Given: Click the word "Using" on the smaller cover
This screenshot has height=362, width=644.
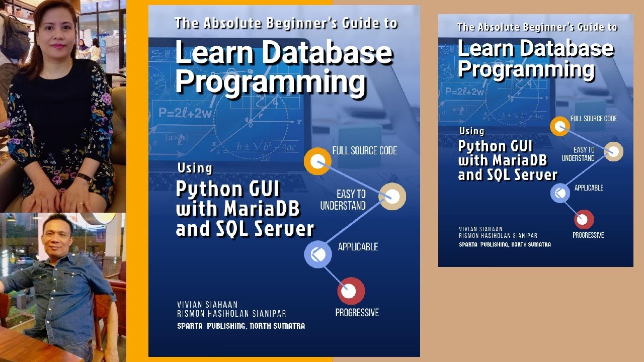Looking at the screenshot, I should tap(472, 131).
